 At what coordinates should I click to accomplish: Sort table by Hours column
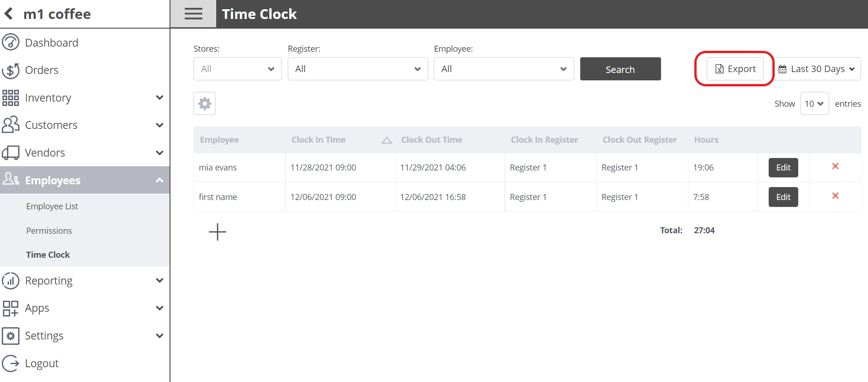[706, 139]
